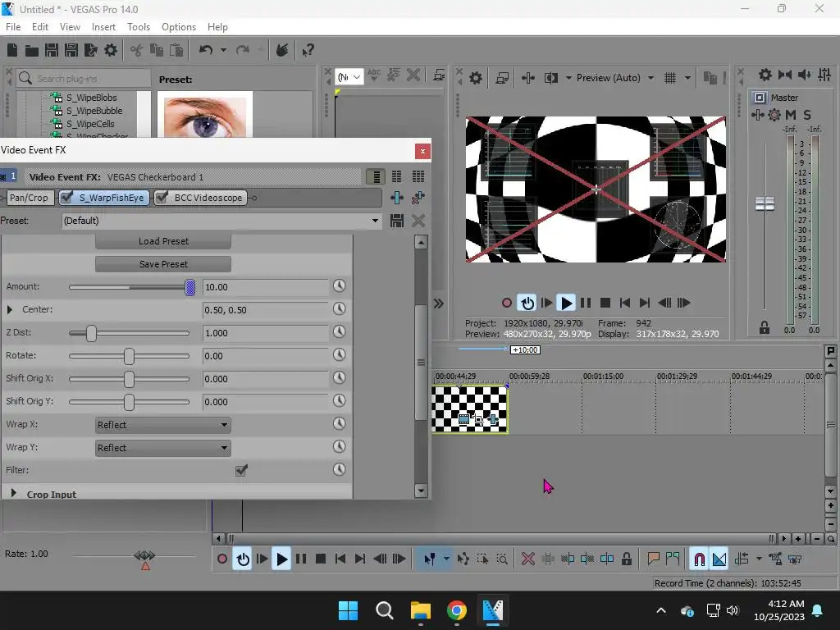The image size is (840, 630).
Task: Open the Edit menu
Action: point(40,27)
